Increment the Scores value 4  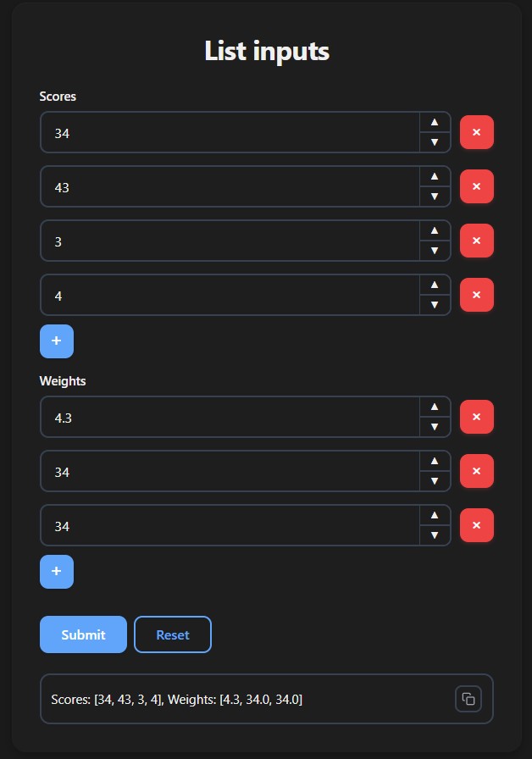click(x=435, y=284)
